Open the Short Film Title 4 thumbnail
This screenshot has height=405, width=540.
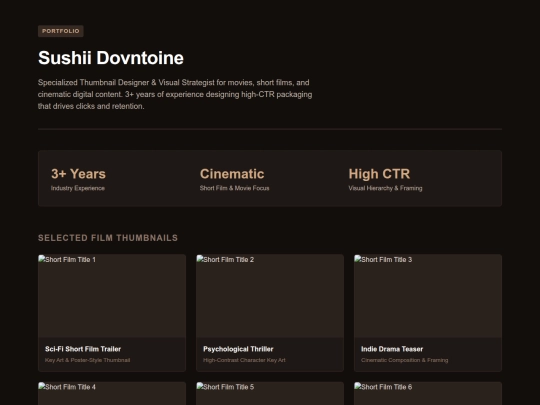(112, 394)
